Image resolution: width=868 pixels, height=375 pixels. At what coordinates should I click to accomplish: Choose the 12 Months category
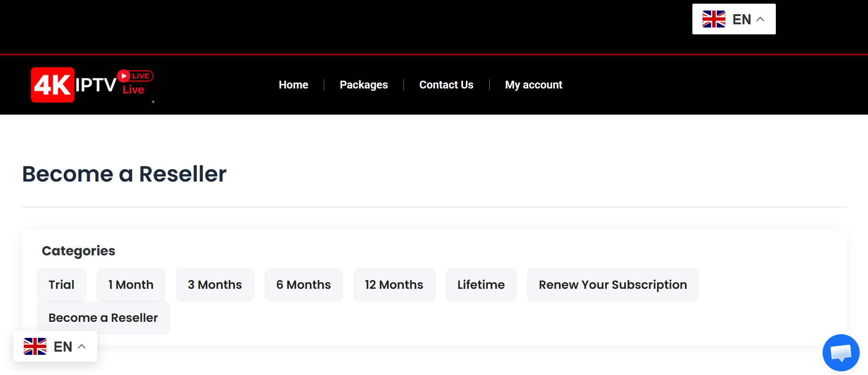pyautogui.click(x=394, y=285)
